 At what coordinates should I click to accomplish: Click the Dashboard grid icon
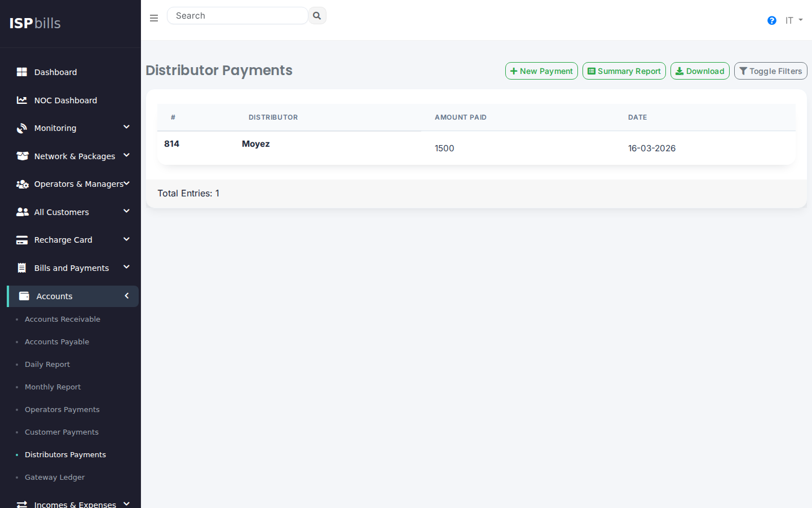tap(22, 72)
